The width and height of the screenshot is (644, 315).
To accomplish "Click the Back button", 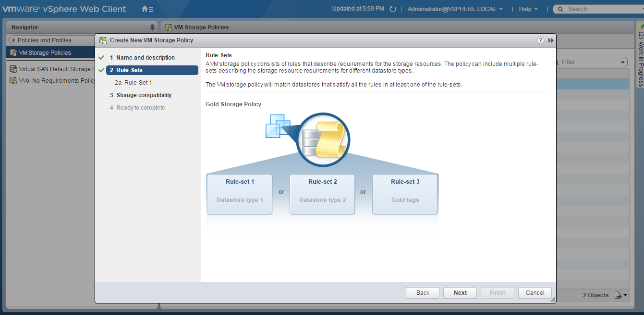I will tap(423, 293).
